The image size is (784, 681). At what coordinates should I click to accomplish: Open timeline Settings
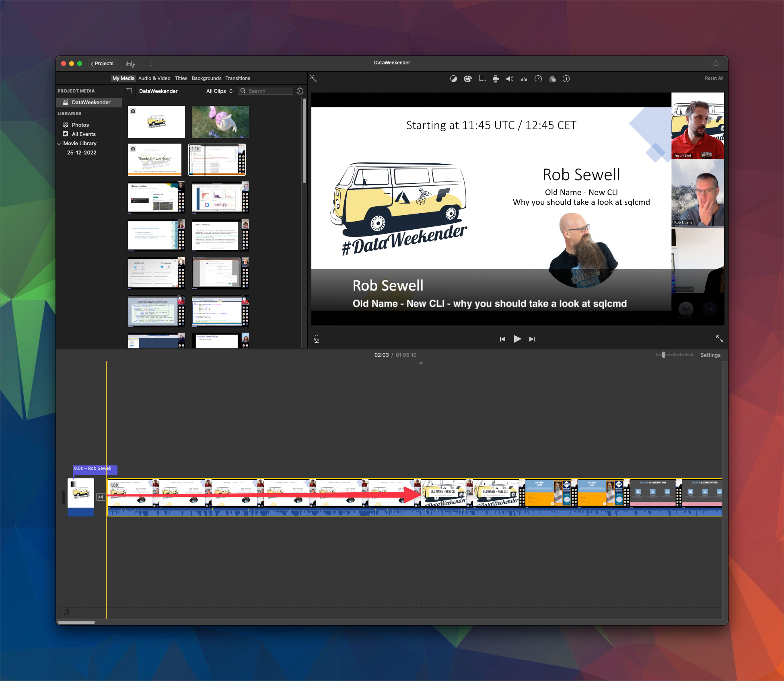[x=710, y=355]
